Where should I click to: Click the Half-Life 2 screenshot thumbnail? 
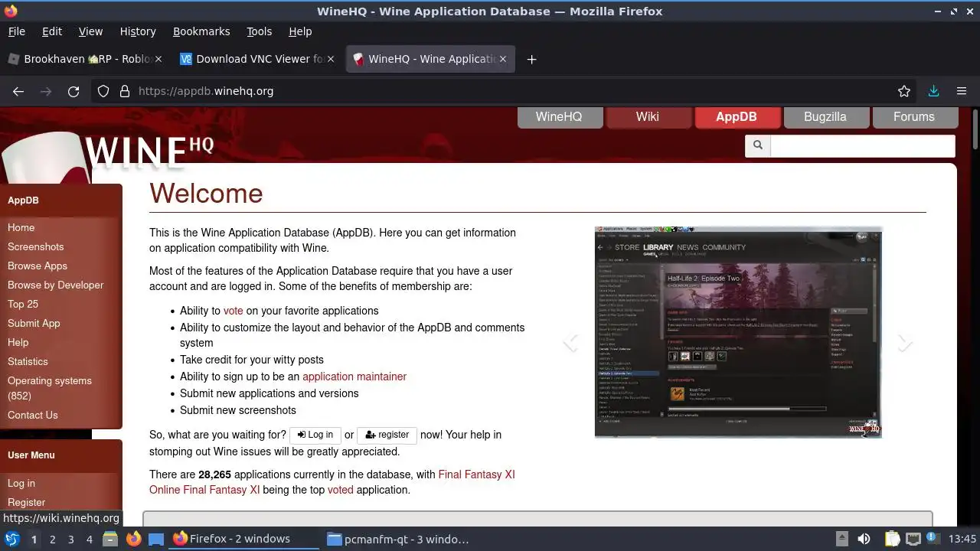click(x=738, y=332)
